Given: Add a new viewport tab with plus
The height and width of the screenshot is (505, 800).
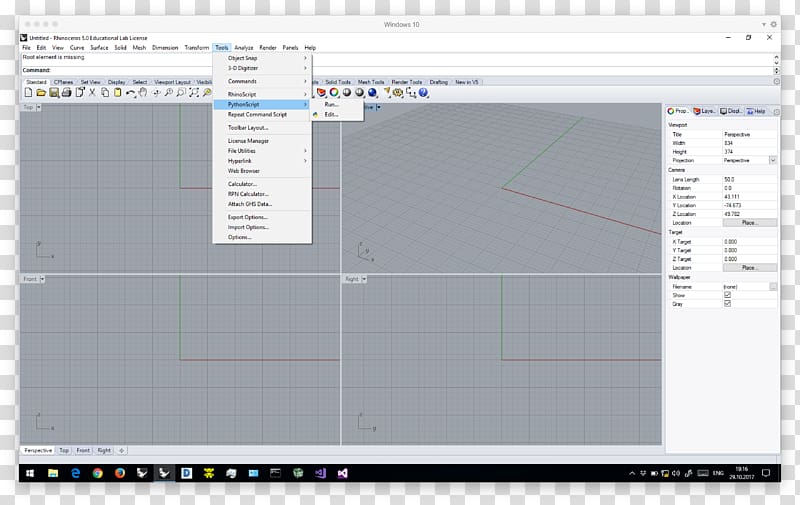Looking at the screenshot, I should point(121,450).
